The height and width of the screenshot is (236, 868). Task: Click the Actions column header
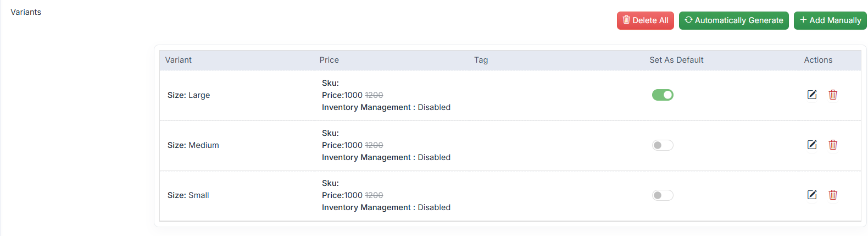pos(818,60)
